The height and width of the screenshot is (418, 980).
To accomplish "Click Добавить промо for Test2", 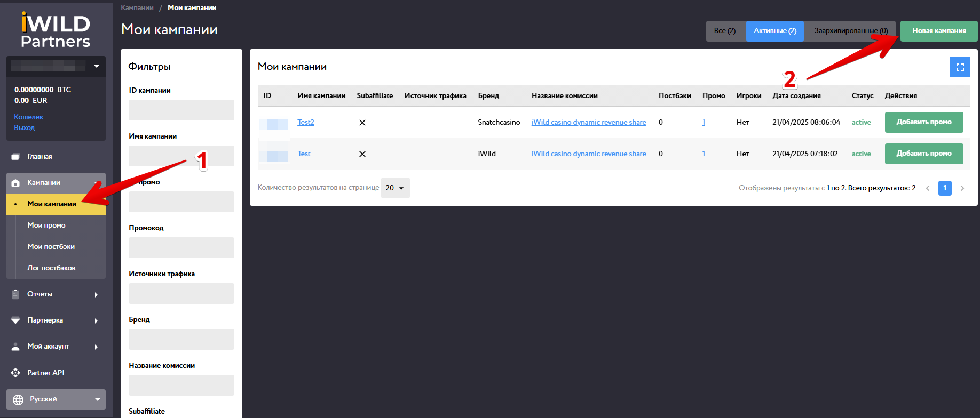I will (x=924, y=122).
